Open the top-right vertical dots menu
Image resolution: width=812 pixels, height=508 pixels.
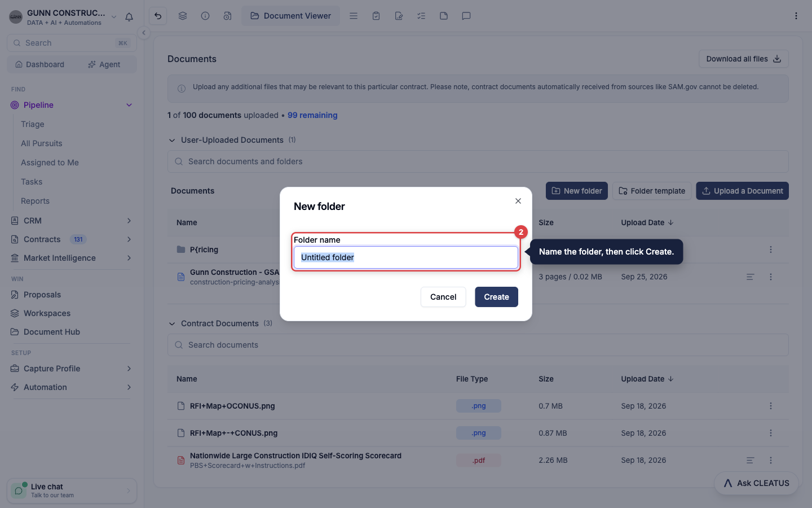click(x=796, y=16)
